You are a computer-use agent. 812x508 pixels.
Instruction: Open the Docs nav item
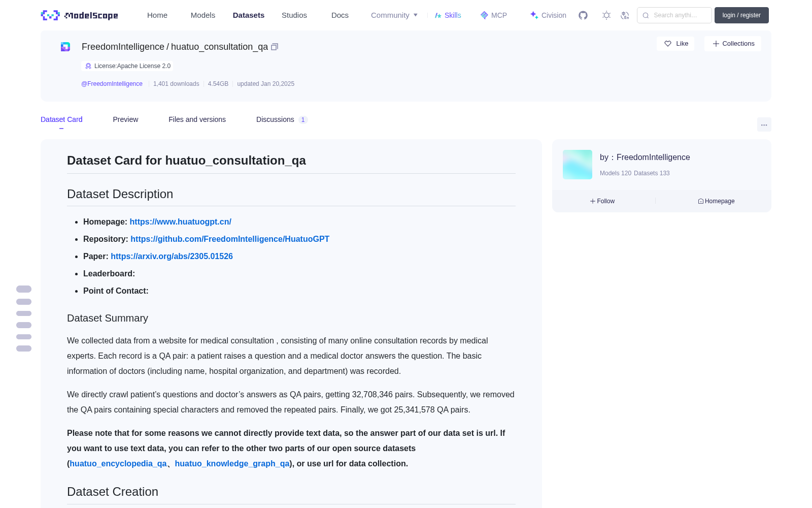click(x=340, y=15)
